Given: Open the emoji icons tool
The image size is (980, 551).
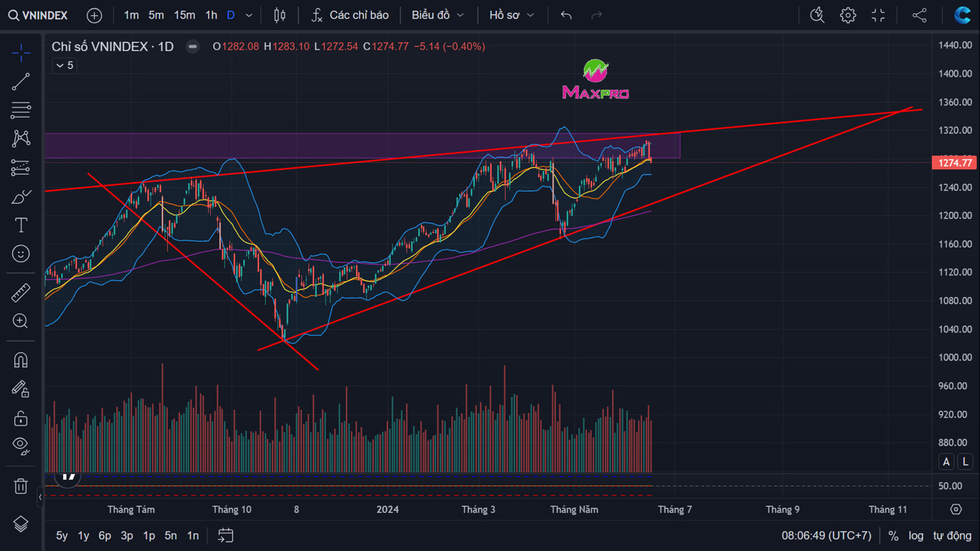Looking at the screenshot, I should pyautogui.click(x=21, y=254).
